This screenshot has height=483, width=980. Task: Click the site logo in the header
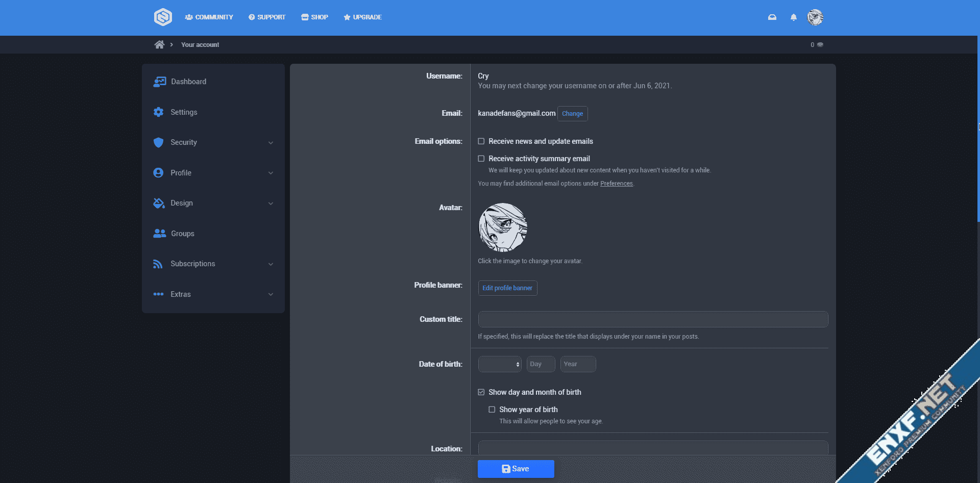click(163, 17)
